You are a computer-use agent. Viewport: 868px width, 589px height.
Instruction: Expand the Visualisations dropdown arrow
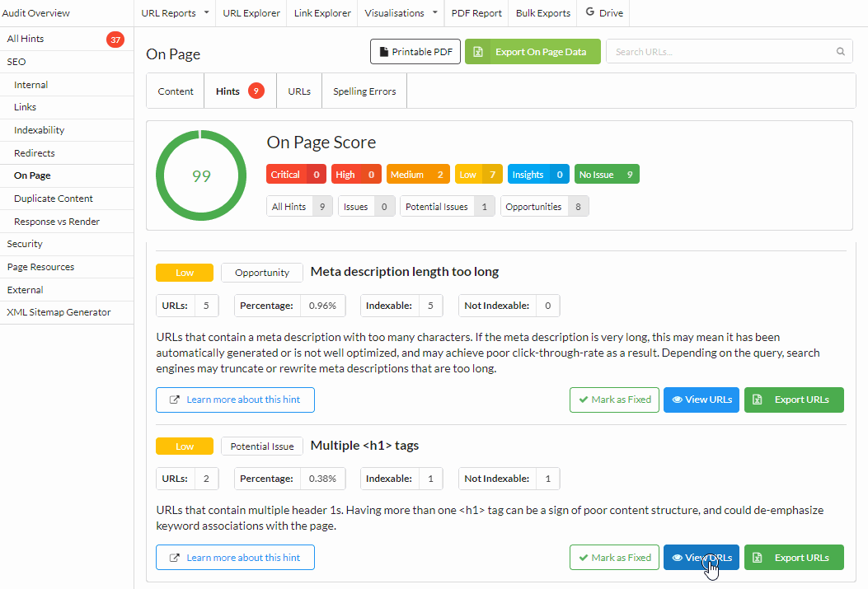tap(434, 12)
